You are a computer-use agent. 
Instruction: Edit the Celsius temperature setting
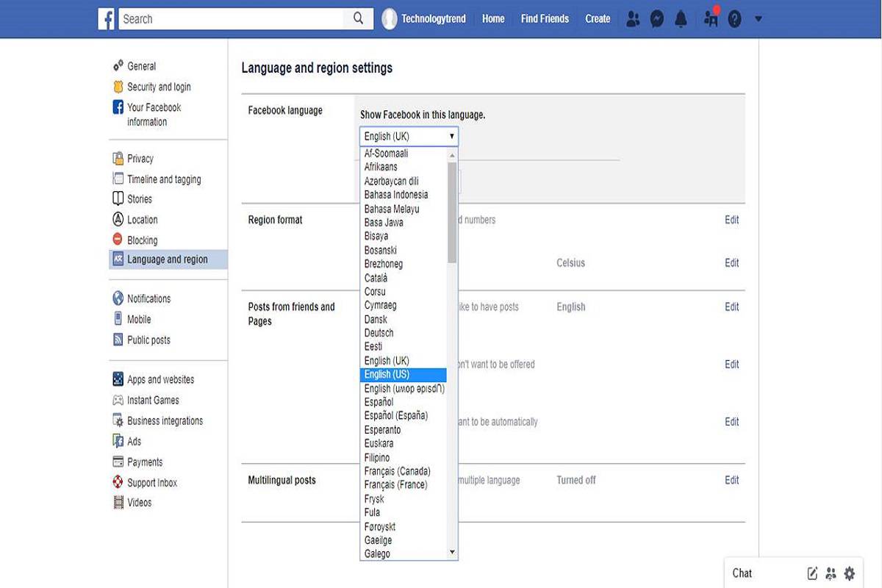[x=732, y=262]
